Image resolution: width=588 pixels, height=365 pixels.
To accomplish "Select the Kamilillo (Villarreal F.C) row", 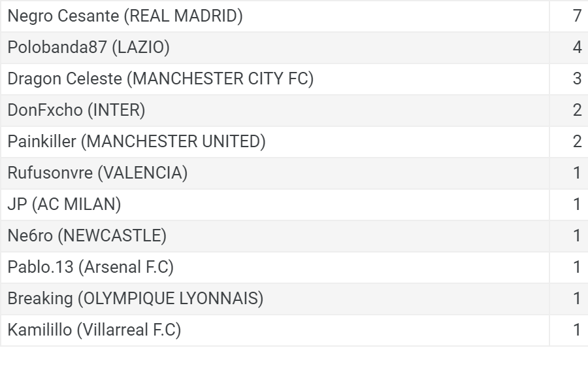I will click(294, 330).
